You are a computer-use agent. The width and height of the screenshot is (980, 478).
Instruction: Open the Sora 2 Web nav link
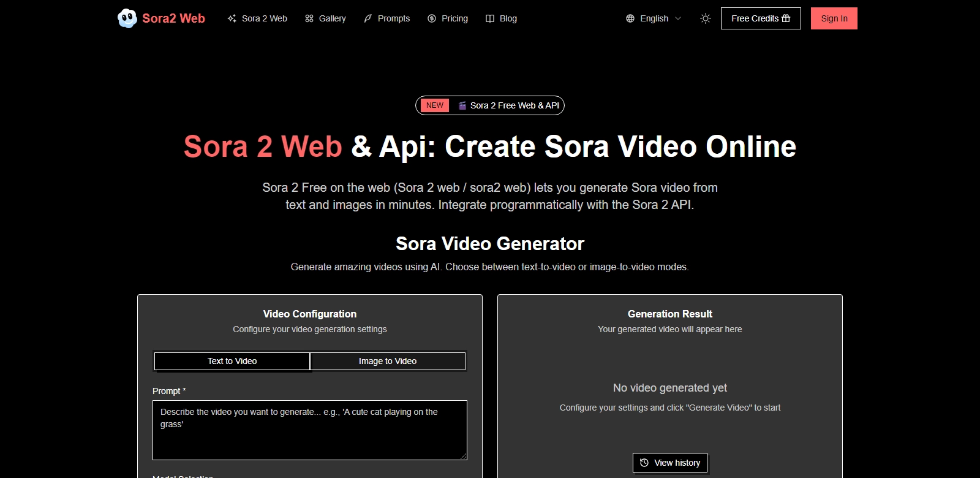click(x=257, y=18)
